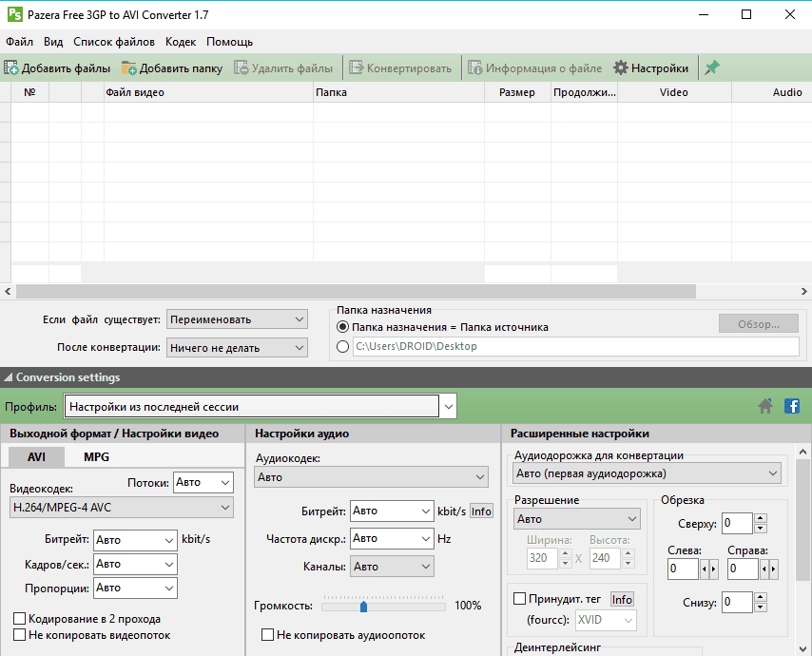Open the Facebook icon link
This screenshot has width=812, height=656.
[792, 406]
